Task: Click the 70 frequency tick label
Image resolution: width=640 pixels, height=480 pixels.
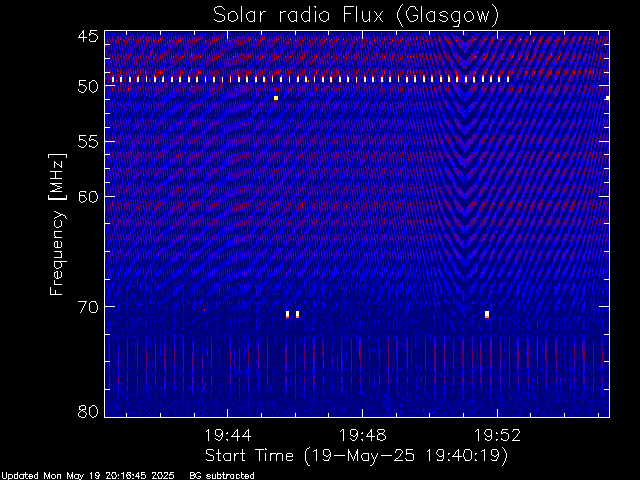Action: (x=88, y=307)
